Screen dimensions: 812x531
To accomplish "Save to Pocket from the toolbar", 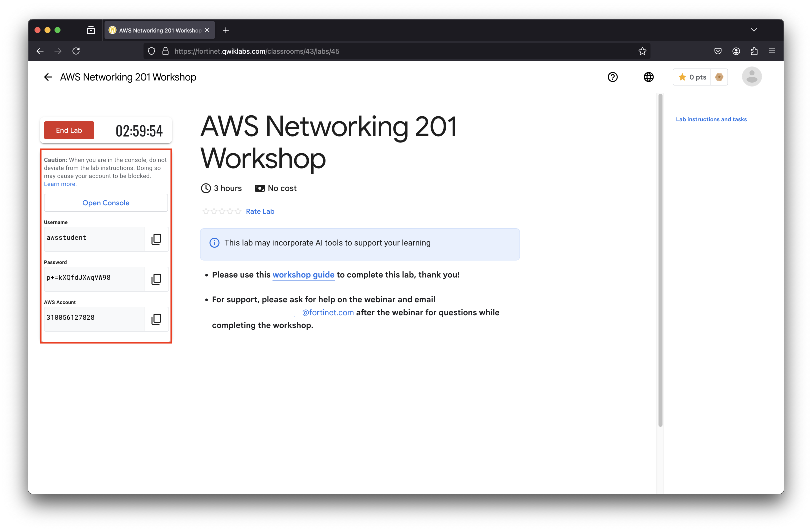I will (x=718, y=51).
